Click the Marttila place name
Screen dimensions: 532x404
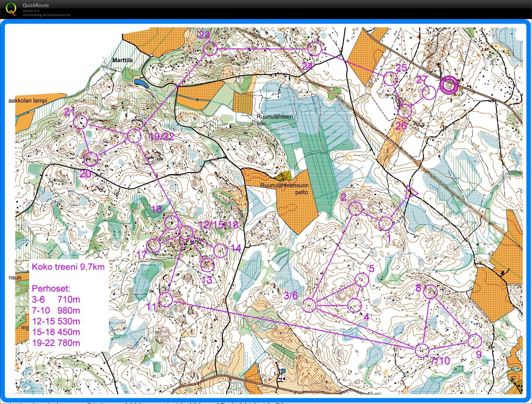(123, 60)
